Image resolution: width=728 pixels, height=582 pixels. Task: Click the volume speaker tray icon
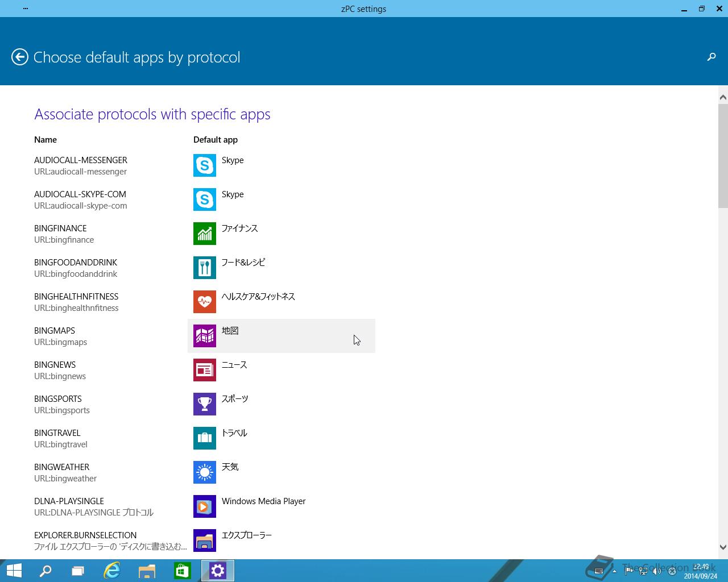pyautogui.click(x=657, y=571)
